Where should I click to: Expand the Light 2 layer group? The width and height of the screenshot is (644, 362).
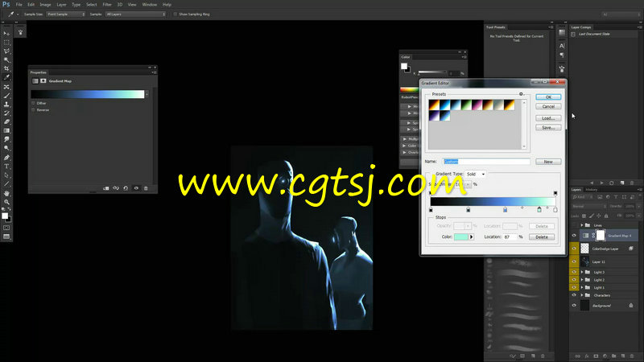coord(582,280)
